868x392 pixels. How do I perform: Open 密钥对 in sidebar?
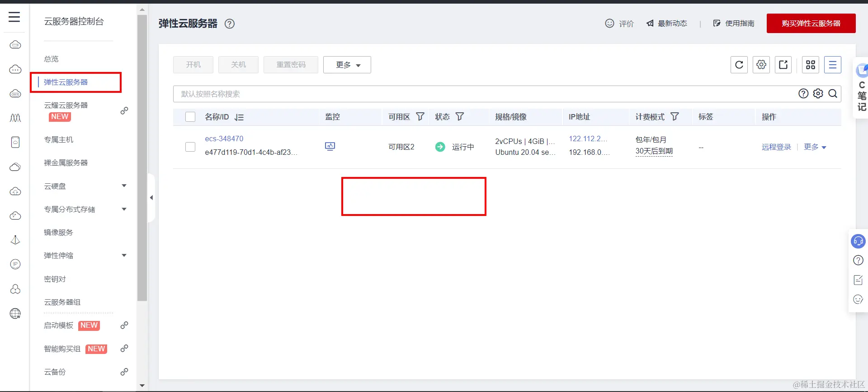(55, 279)
